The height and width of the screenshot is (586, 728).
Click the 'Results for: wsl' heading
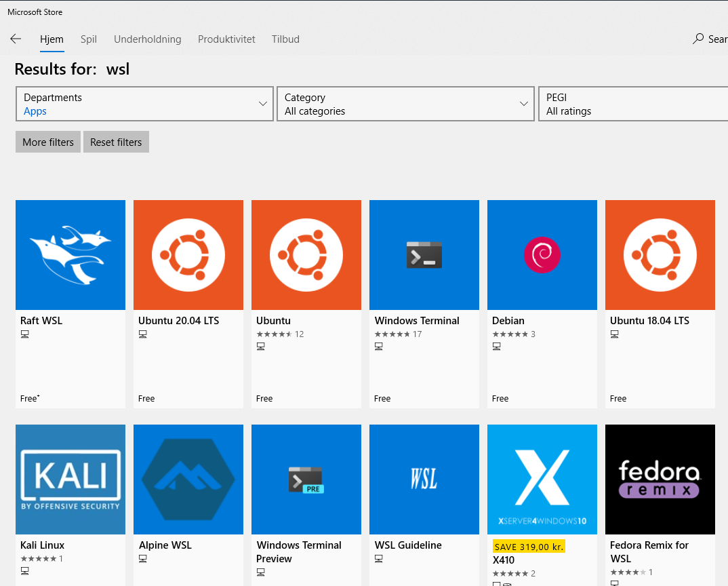click(x=72, y=69)
